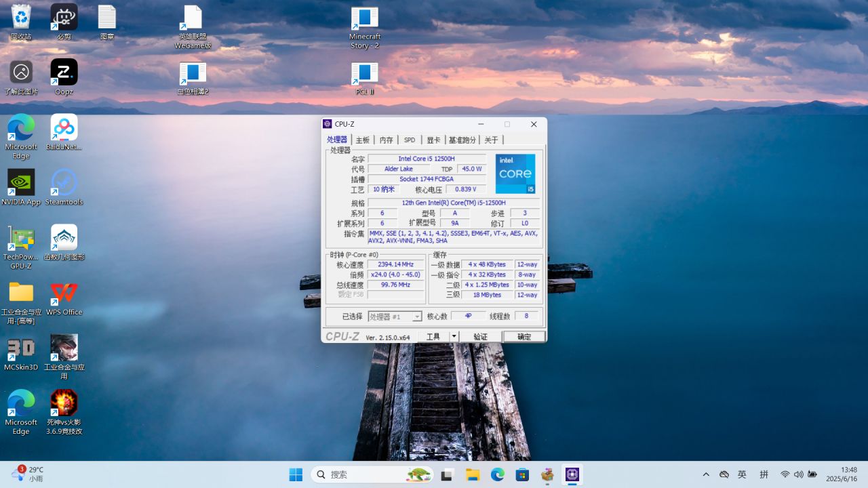Open the Steamtools desktop icon
The height and width of the screenshot is (488, 868).
tap(64, 183)
